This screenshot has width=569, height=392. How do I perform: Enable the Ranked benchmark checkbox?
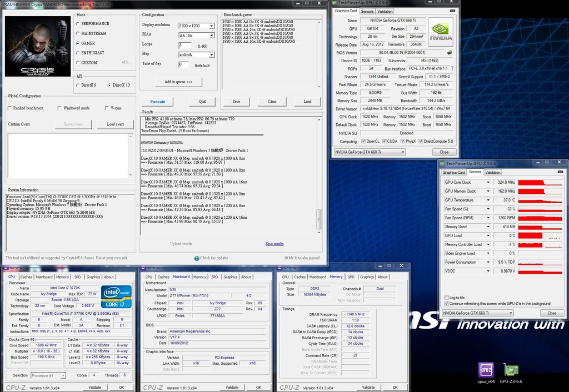(x=10, y=108)
